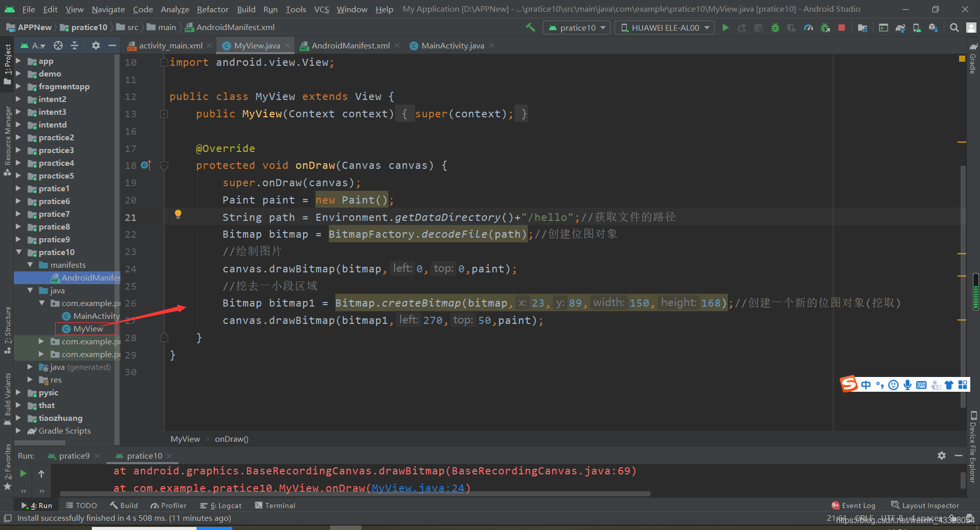Image resolution: width=980 pixels, height=530 pixels.
Task: Click the red Stop button in toolbar
Action: [842, 28]
